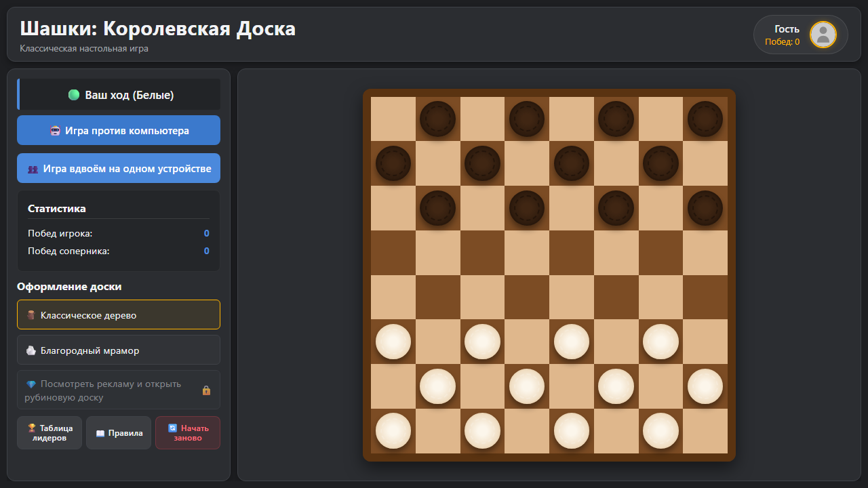
Task: Click the Ваш ход (Белые) turn indicator
Action: click(119, 95)
